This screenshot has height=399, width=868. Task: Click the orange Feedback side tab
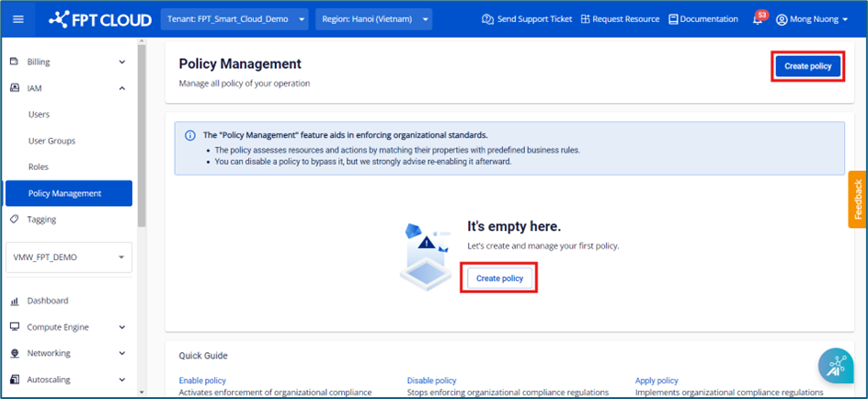pyautogui.click(x=857, y=199)
